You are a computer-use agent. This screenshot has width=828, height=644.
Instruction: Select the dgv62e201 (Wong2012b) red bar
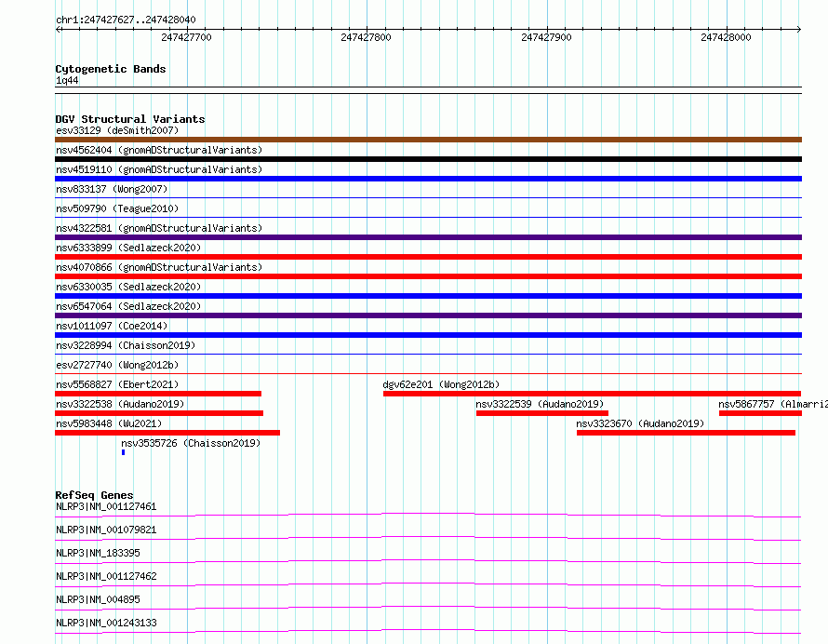tap(592, 394)
